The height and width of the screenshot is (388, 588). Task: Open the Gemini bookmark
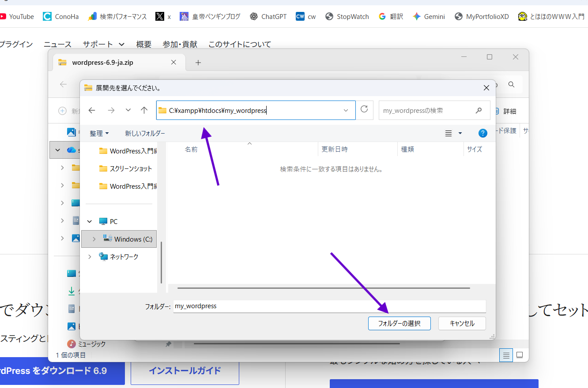[429, 17]
